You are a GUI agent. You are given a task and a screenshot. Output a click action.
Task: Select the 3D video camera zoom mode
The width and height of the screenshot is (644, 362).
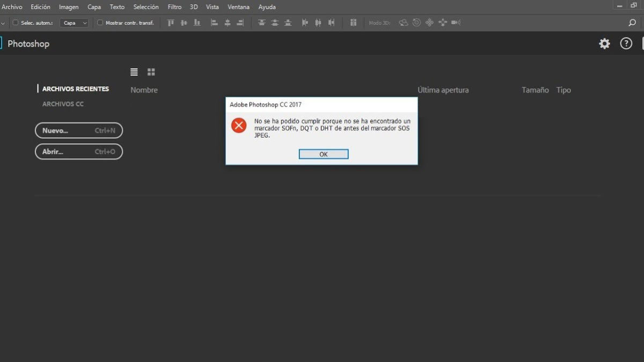point(456,23)
